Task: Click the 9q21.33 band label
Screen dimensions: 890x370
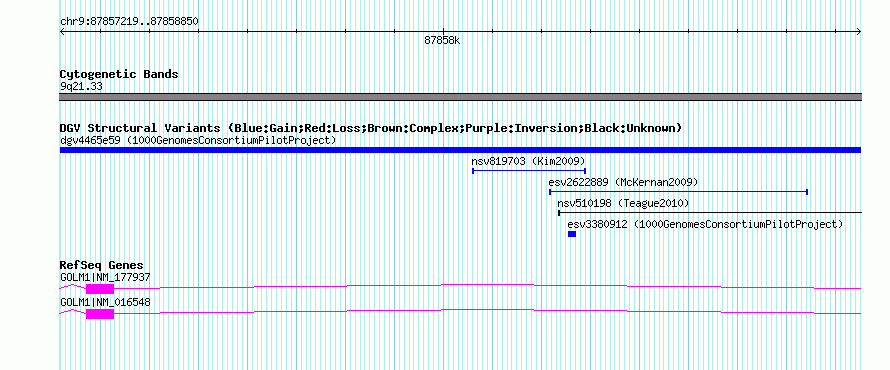Action: [x=81, y=87]
